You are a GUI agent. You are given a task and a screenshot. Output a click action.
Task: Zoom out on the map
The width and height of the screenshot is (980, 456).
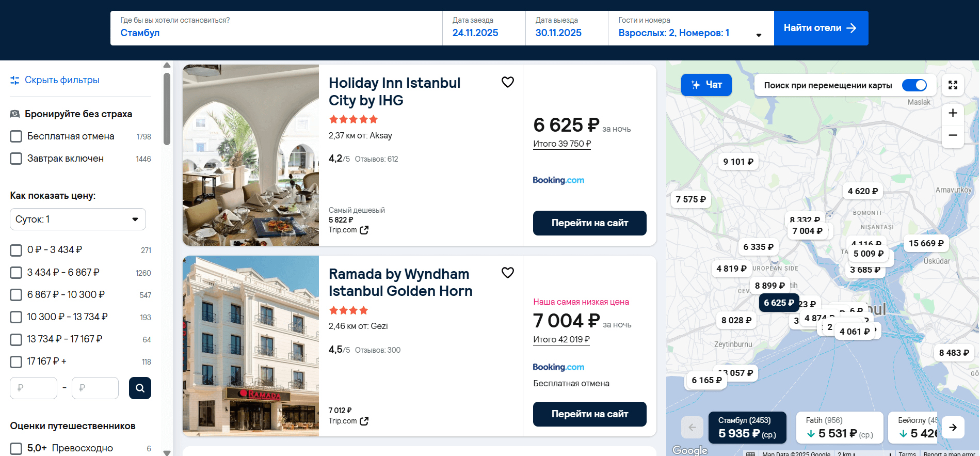(x=953, y=135)
